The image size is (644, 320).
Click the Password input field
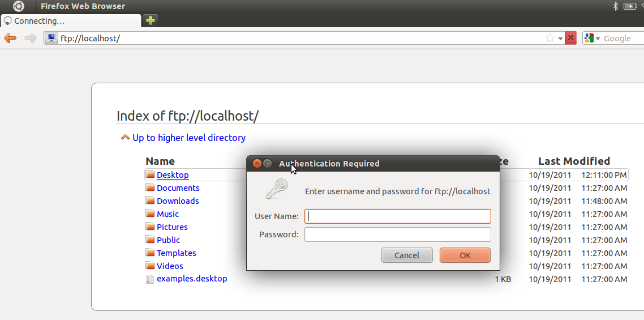(397, 234)
